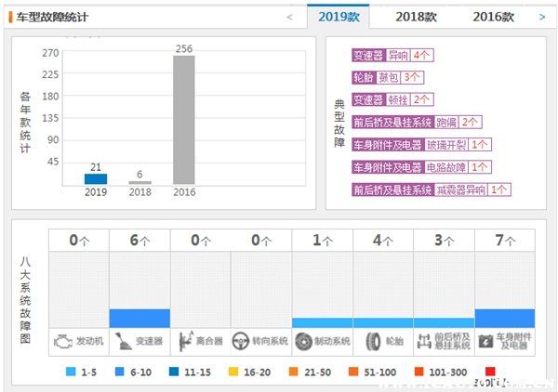The height and width of the screenshot is (392, 558).
Task: Click the 2016 gray bar in chart
Action: click(x=184, y=120)
